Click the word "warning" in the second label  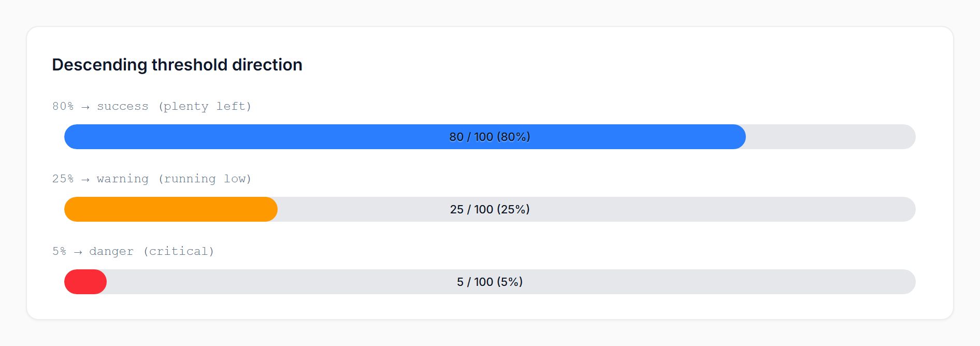click(x=123, y=179)
